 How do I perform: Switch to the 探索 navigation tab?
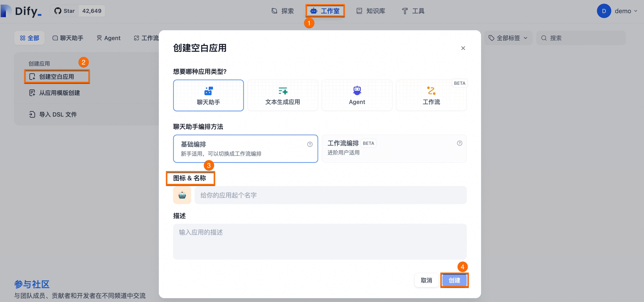click(282, 11)
